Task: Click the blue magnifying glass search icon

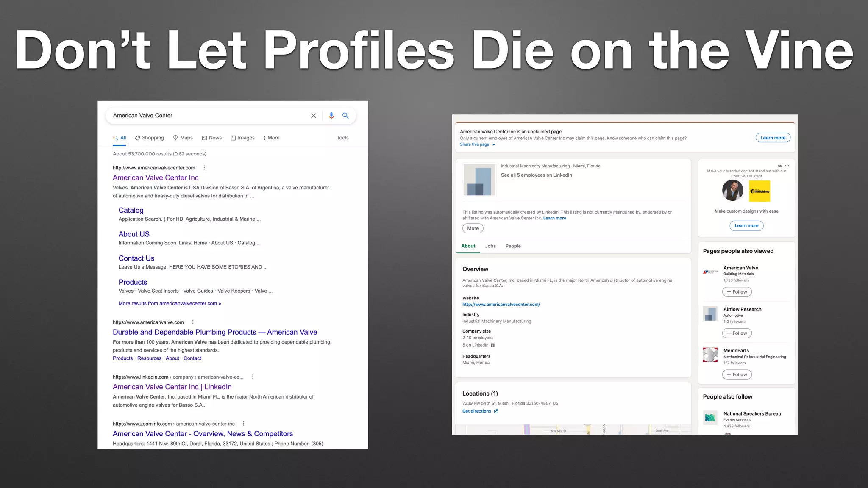Action: 345,116
